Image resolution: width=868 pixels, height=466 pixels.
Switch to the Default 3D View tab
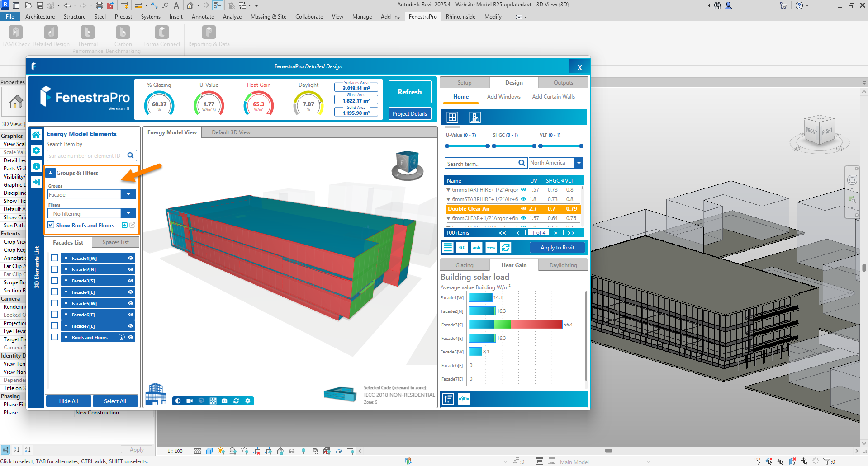(231, 132)
